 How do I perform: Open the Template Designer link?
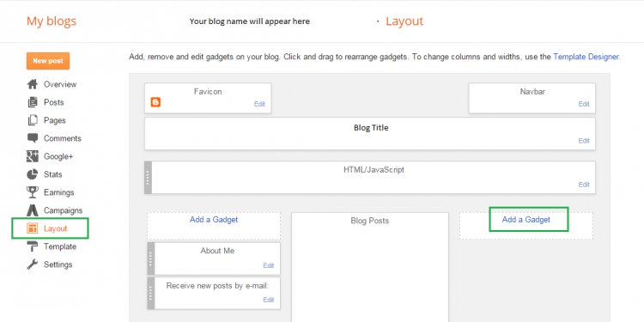pos(586,57)
